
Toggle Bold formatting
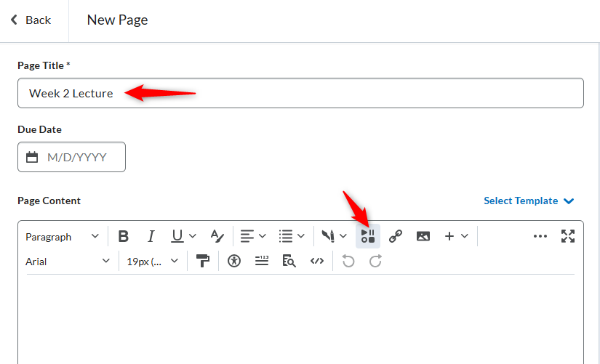point(123,236)
